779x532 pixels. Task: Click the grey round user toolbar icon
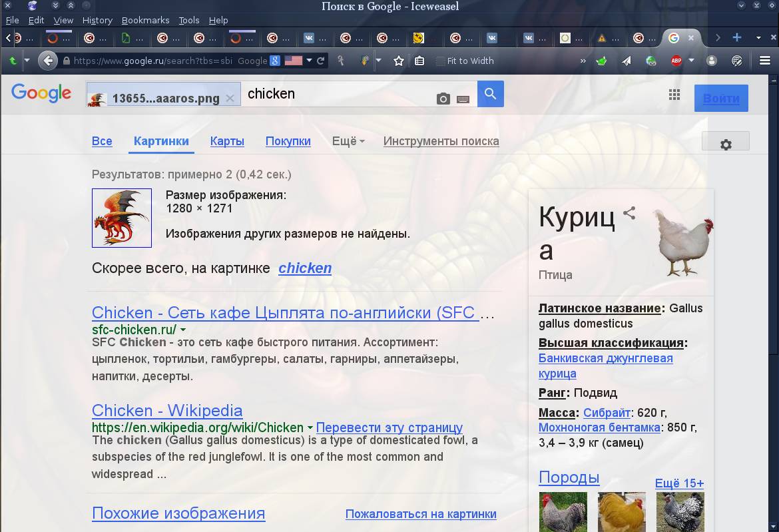tap(712, 61)
